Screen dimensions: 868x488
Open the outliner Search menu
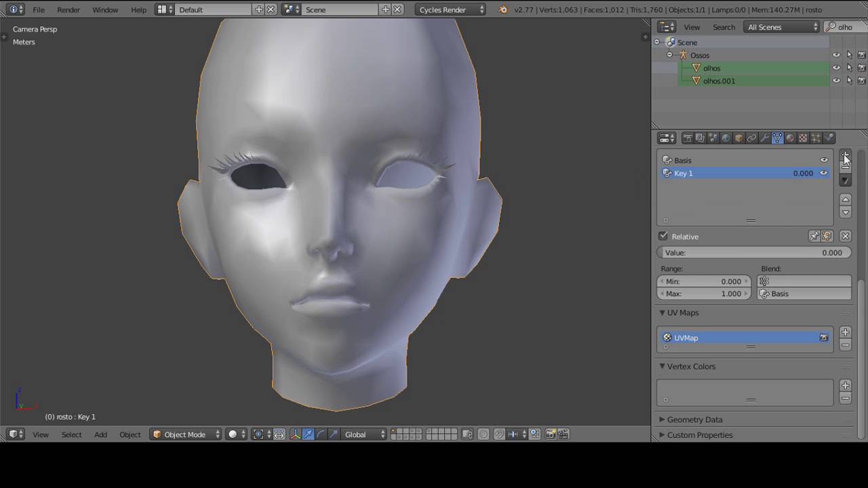pyautogui.click(x=724, y=27)
